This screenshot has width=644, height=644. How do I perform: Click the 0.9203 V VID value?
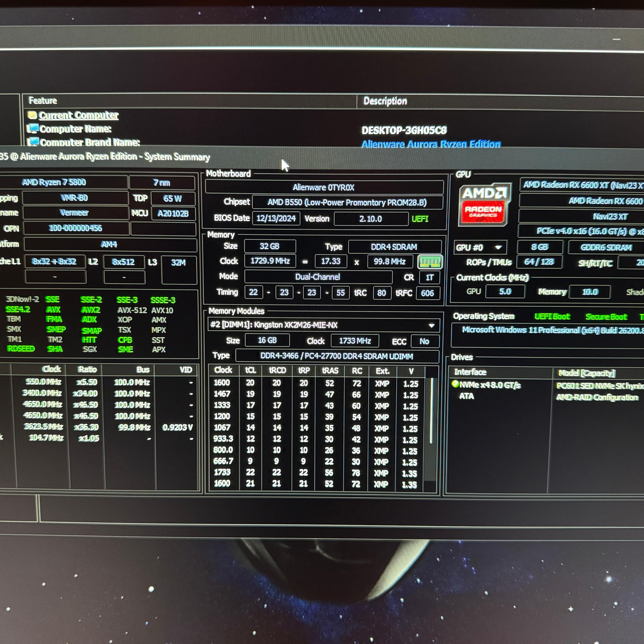tap(177, 428)
